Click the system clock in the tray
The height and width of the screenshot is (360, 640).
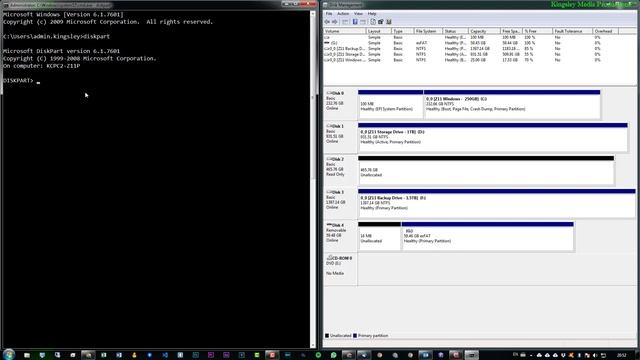point(622,356)
